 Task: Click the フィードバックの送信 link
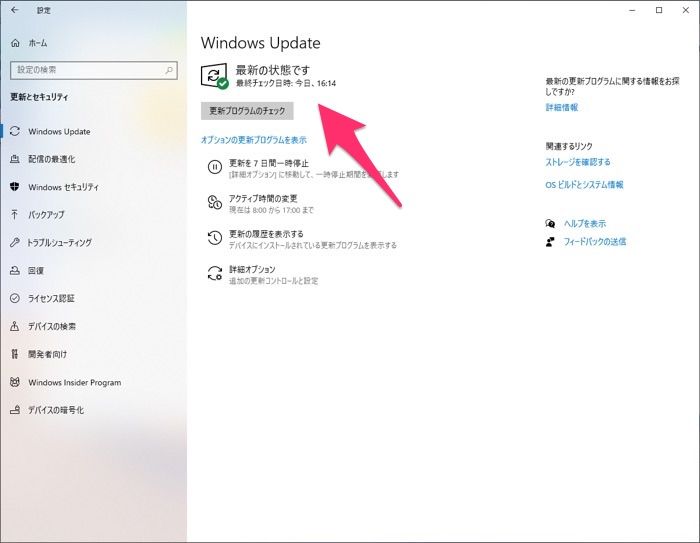pos(595,242)
